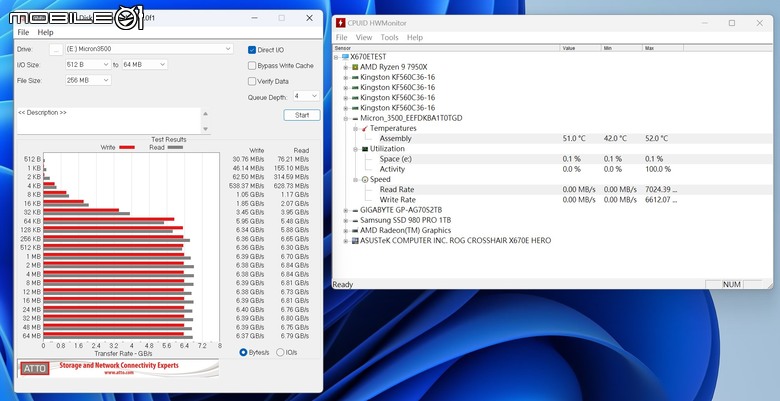The image size is (780, 401).
Task: Maximize the HWMonitor window
Action: click(x=732, y=23)
